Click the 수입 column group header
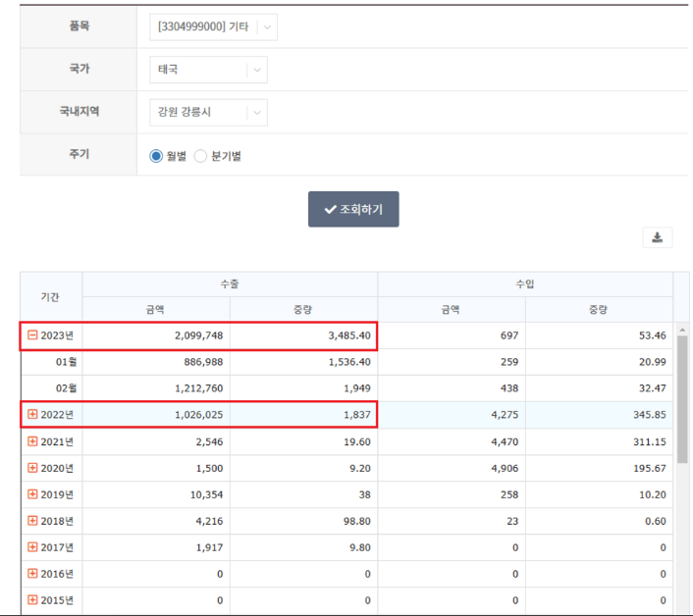693x616 pixels. pyautogui.click(x=524, y=283)
